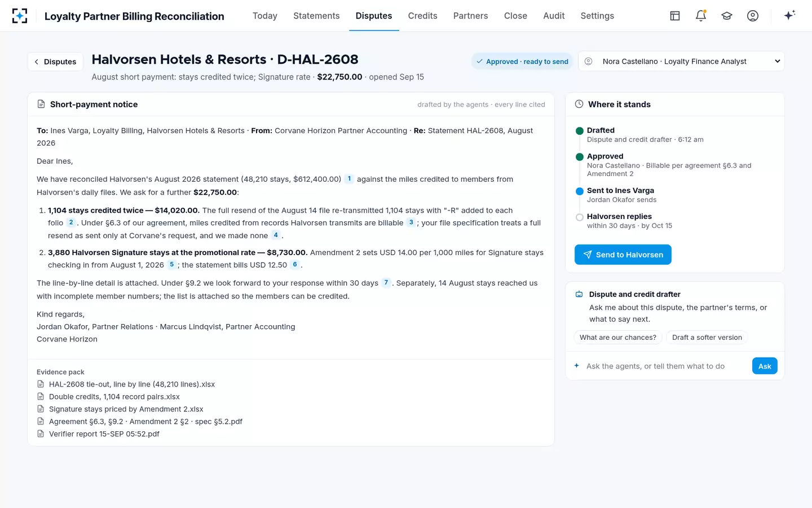This screenshot has width=812, height=508.
Task: Click the app logo icon
Action: 20,16
